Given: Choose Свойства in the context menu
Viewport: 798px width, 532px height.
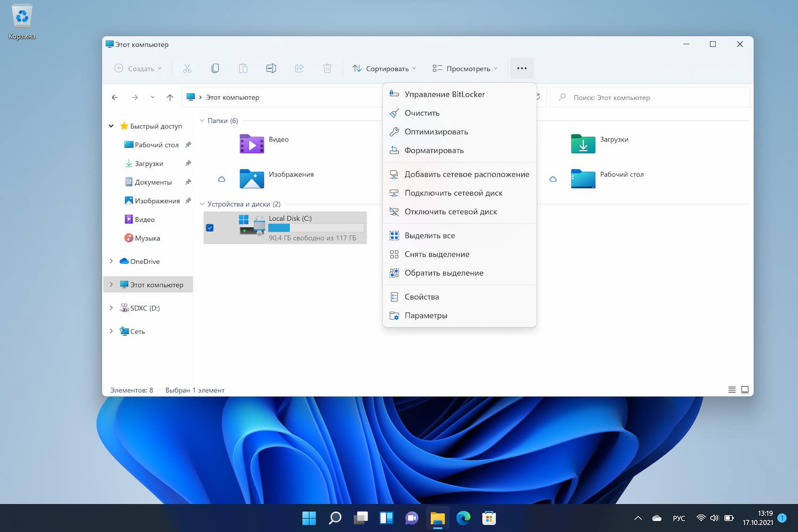Looking at the screenshot, I should [421, 297].
